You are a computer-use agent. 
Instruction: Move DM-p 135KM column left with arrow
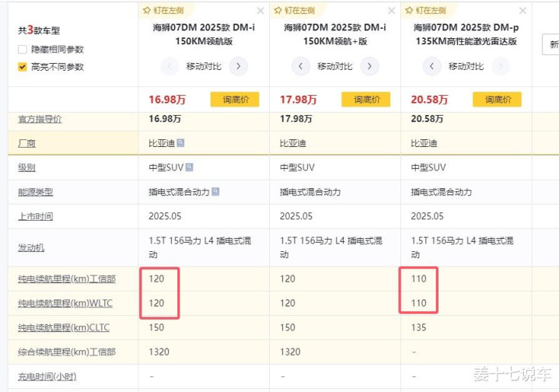coord(431,66)
